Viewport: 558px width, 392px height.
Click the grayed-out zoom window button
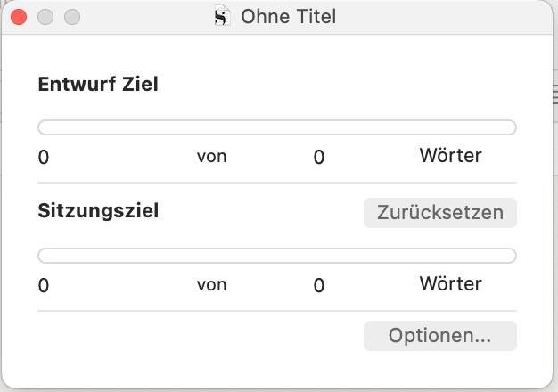(x=72, y=17)
